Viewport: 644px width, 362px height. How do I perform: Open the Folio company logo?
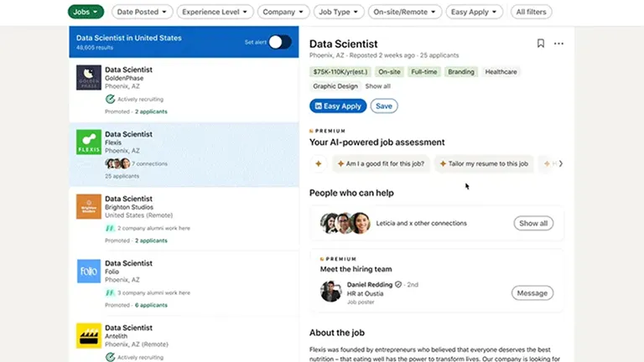(89, 271)
